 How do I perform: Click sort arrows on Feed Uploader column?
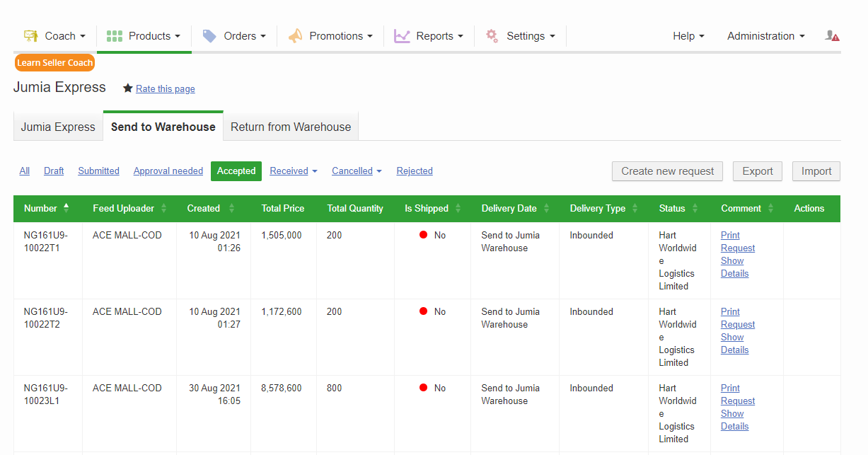click(x=163, y=209)
